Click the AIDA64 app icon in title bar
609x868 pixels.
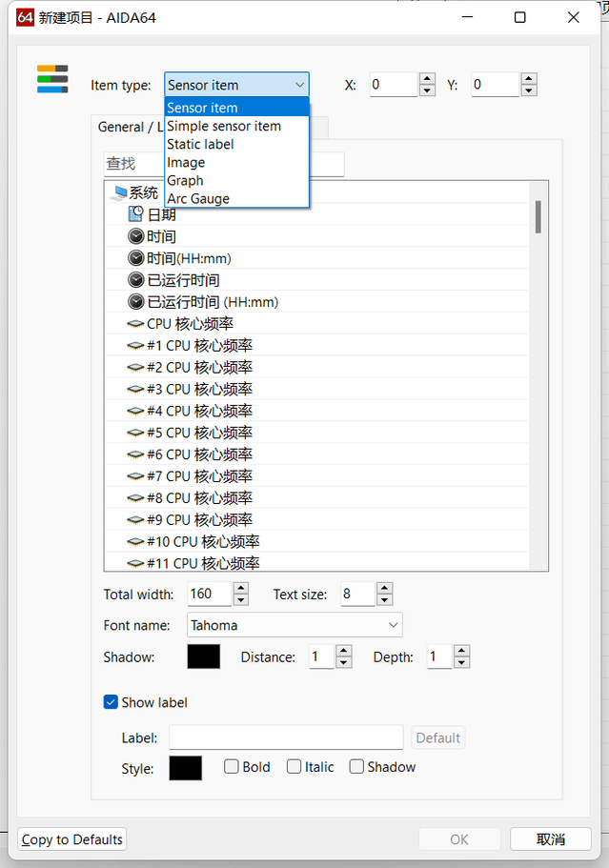tap(25, 17)
